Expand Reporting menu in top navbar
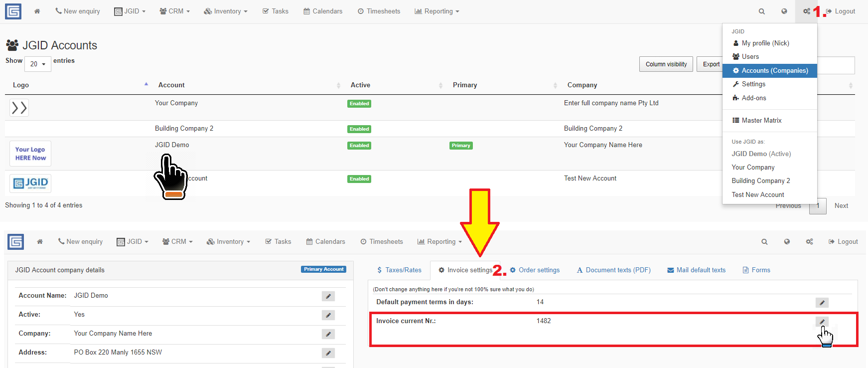868x368 pixels. click(x=437, y=11)
